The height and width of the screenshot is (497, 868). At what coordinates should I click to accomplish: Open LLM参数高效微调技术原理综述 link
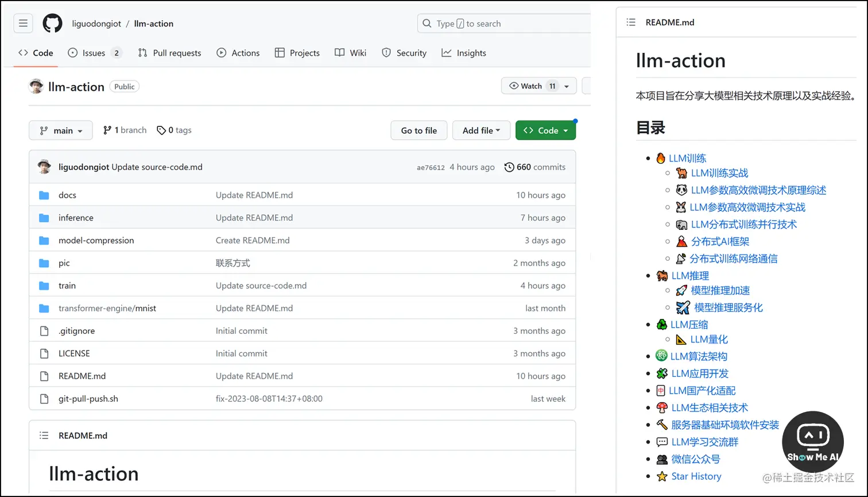pos(758,190)
